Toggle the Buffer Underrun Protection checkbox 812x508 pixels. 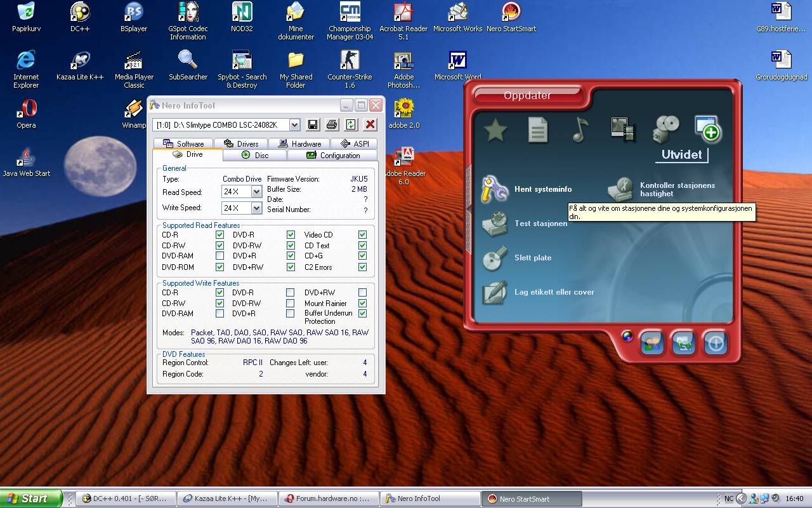coord(362,314)
